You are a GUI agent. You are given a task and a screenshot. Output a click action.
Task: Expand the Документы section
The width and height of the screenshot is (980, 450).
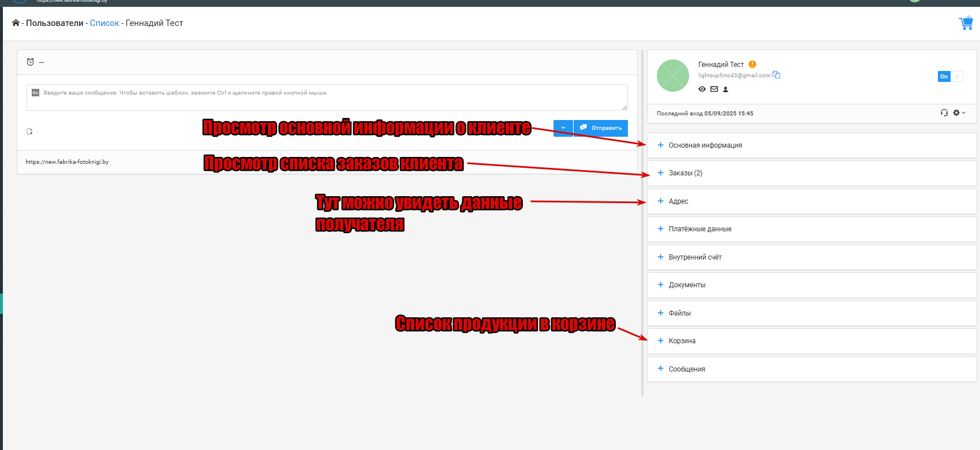[x=812, y=285]
